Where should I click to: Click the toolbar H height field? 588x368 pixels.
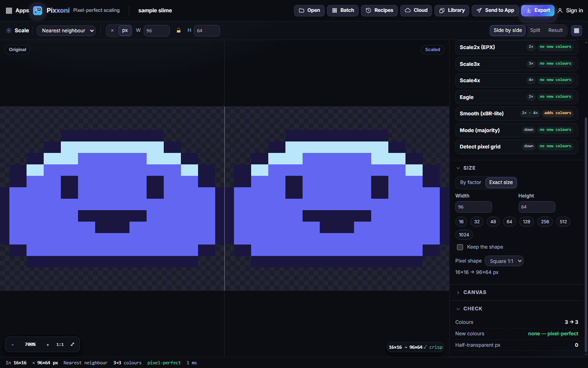[207, 31]
